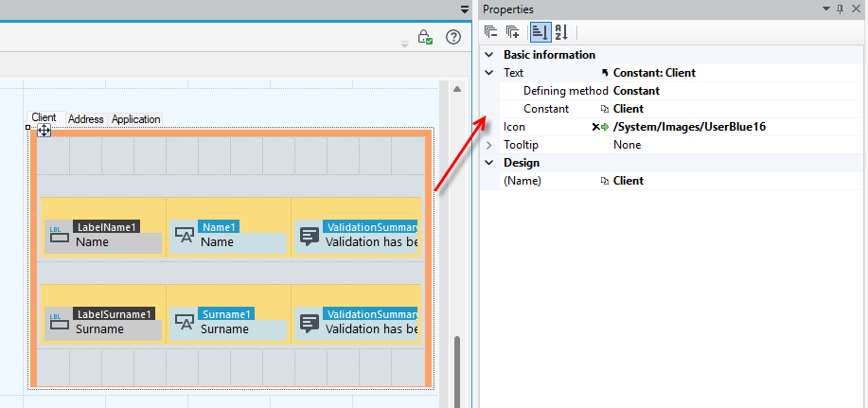This screenshot has width=868, height=408.
Task: Click the text box icon of Surname1
Action: click(185, 322)
